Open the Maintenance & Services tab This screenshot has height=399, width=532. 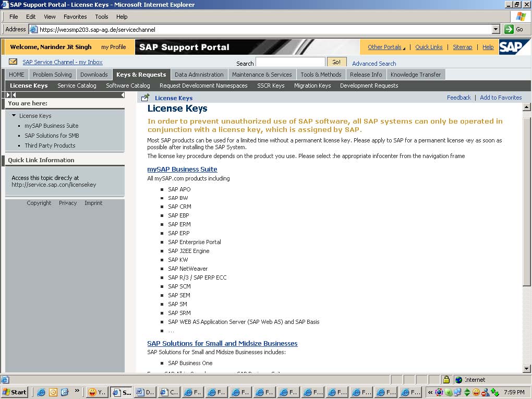click(262, 75)
